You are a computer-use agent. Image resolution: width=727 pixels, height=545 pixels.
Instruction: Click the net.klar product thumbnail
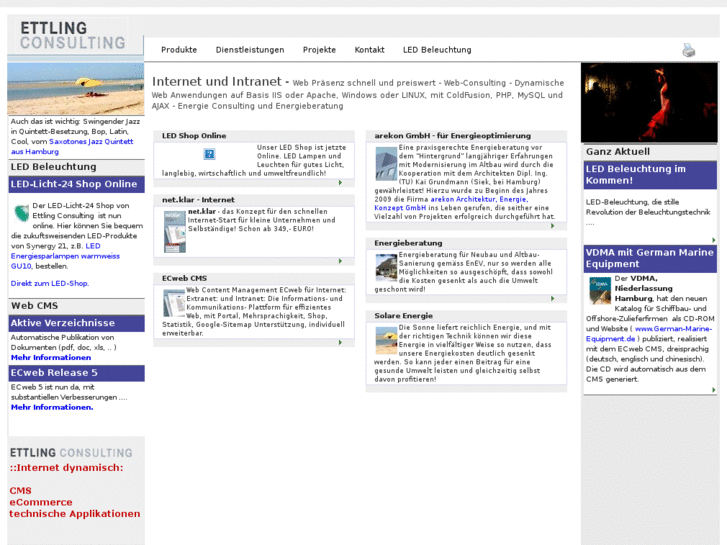[174, 232]
